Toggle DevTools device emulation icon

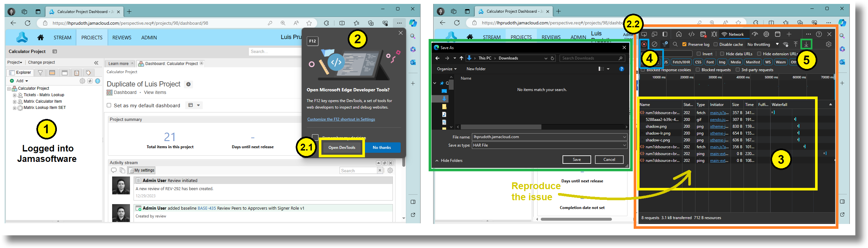(654, 34)
